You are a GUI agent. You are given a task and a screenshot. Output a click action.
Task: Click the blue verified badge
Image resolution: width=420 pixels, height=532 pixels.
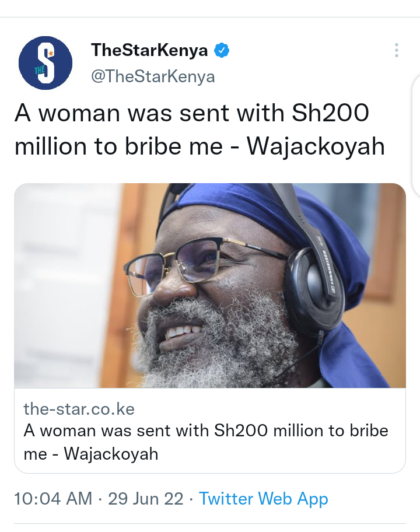click(222, 50)
